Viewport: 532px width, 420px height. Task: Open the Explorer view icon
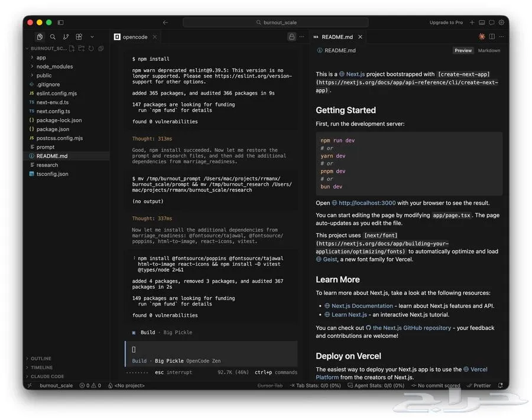[40, 37]
